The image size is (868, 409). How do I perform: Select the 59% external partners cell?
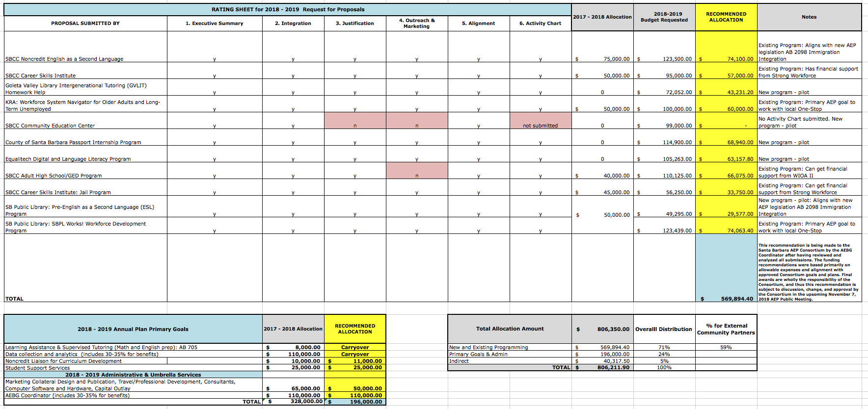point(726,347)
